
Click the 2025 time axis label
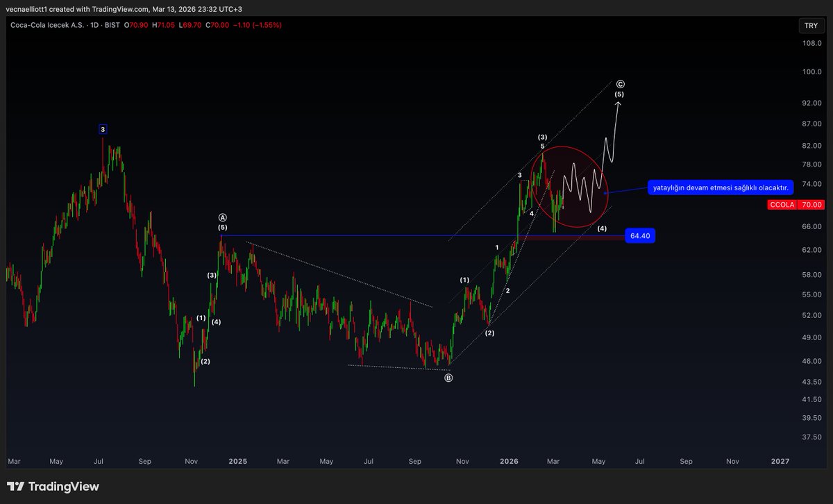(238, 460)
